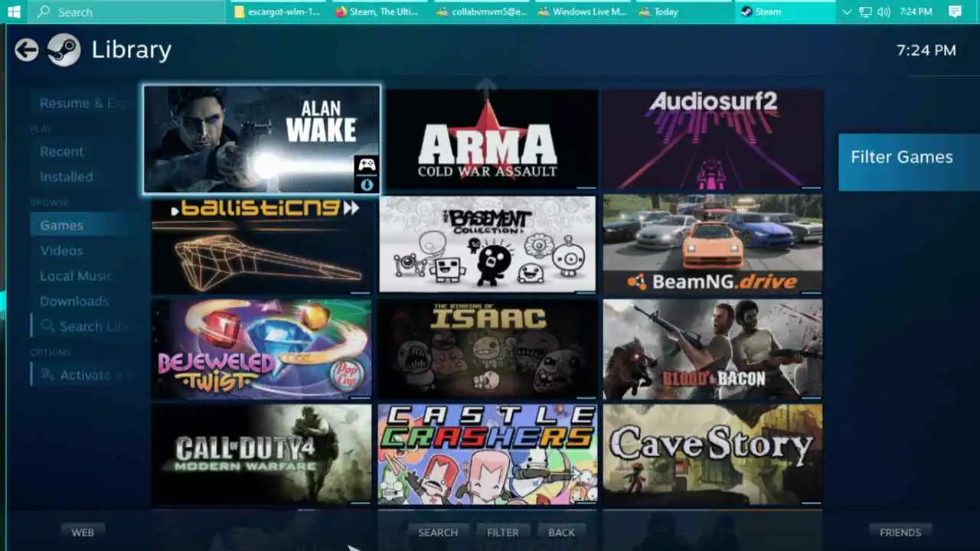Select Resume & Explore in sidebar

coord(84,103)
